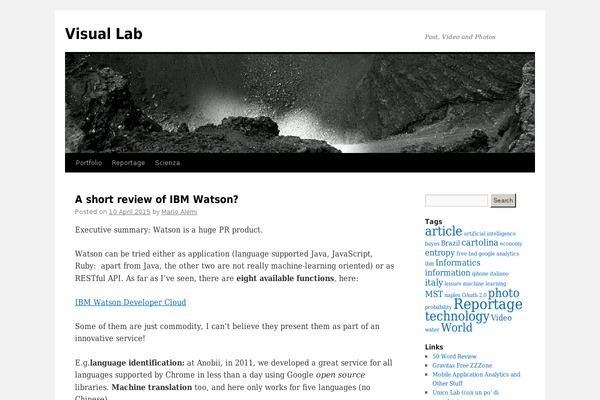
Task: Select the Informatics tag
Action: [458, 263]
